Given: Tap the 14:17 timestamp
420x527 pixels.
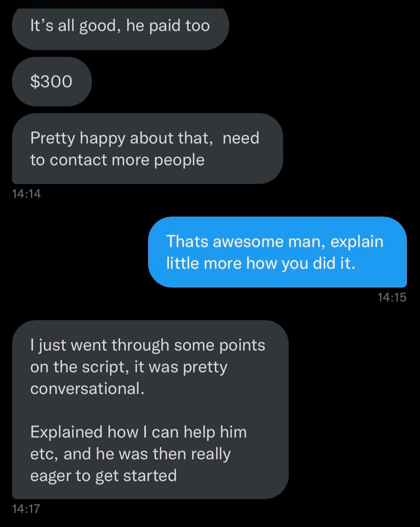Looking at the screenshot, I should tap(26, 509).
